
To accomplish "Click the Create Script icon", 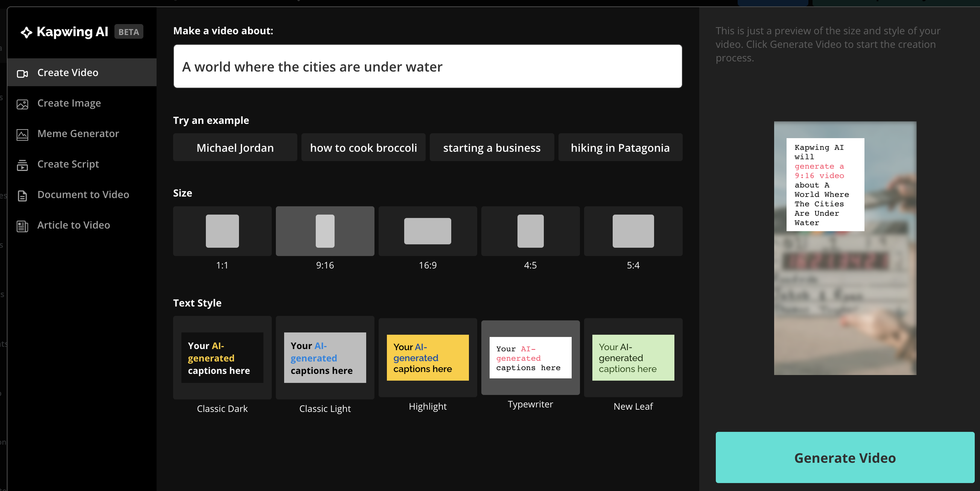I will pyautogui.click(x=23, y=165).
